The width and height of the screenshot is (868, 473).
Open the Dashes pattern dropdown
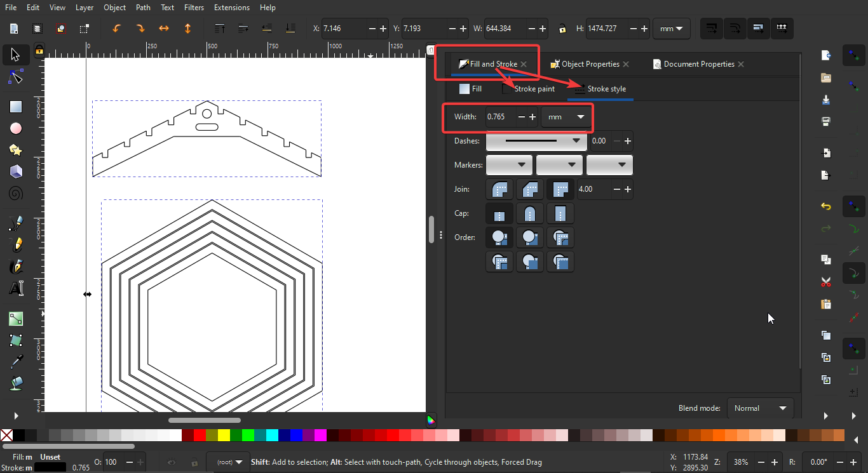(x=536, y=141)
